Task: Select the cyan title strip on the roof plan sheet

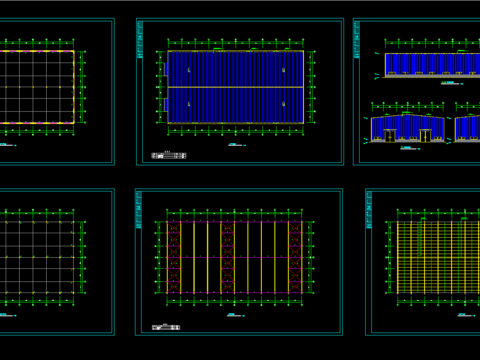Action: coord(140,39)
